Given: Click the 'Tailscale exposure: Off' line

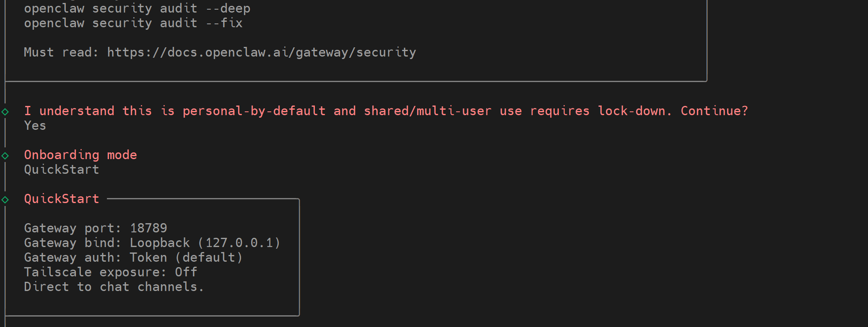Looking at the screenshot, I should pos(111,272).
